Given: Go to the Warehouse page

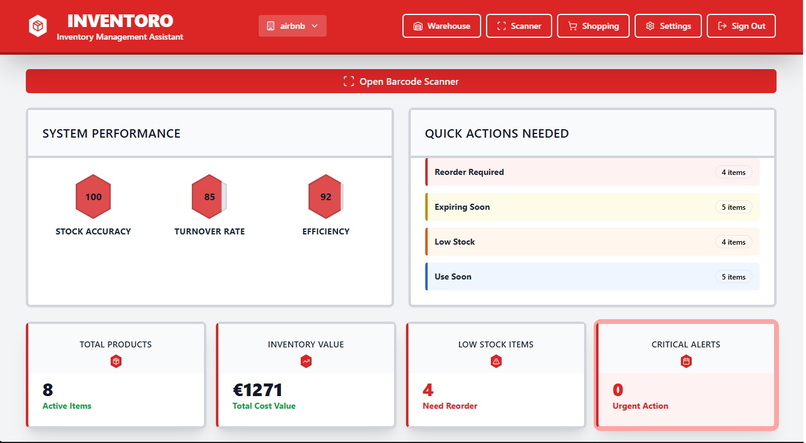Looking at the screenshot, I should point(442,26).
